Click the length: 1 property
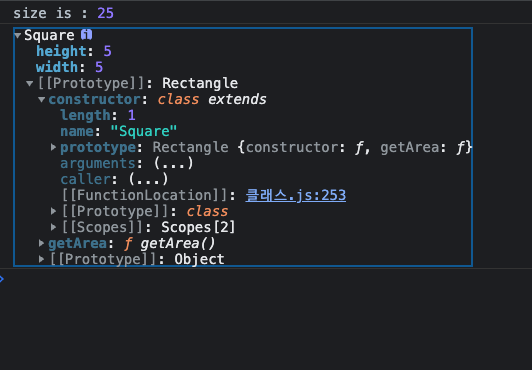The width and height of the screenshot is (532, 370). click(x=98, y=115)
